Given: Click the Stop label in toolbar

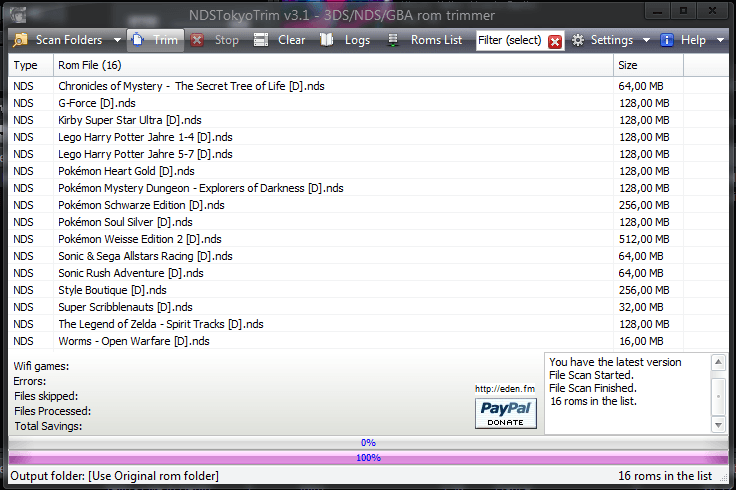Looking at the screenshot, I should click(x=227, y=40).
